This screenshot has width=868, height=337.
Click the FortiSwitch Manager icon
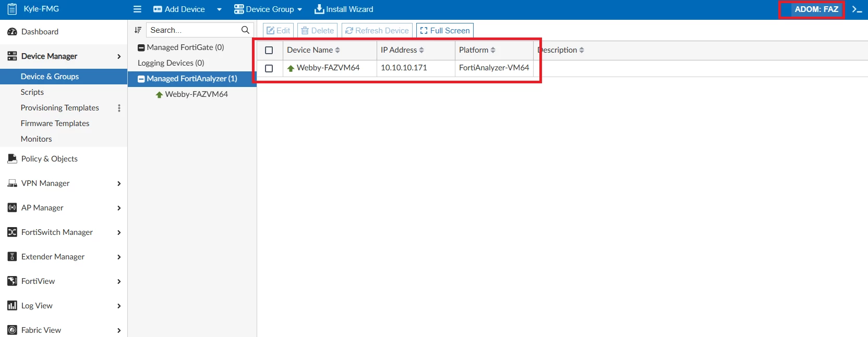(x=12, y=232)
